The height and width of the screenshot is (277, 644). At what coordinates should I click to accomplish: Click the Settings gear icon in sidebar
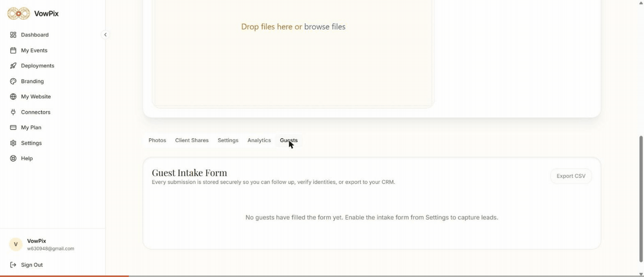(x=13, y=143)
